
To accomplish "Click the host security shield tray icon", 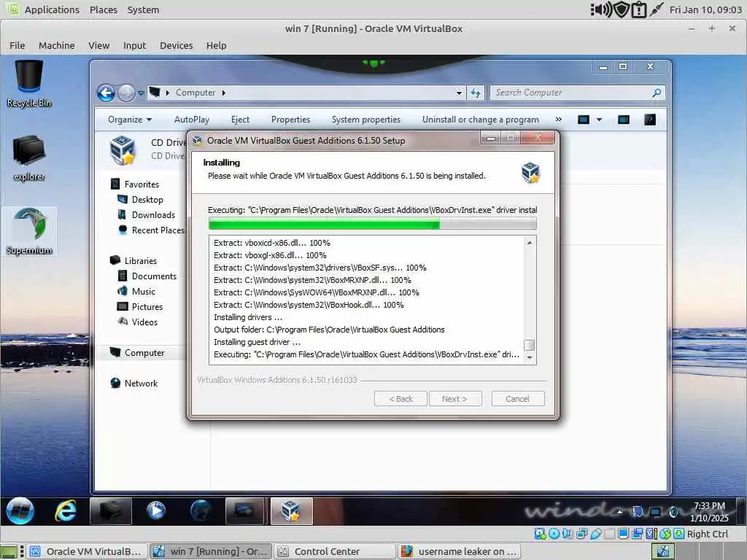I will 622,9.
